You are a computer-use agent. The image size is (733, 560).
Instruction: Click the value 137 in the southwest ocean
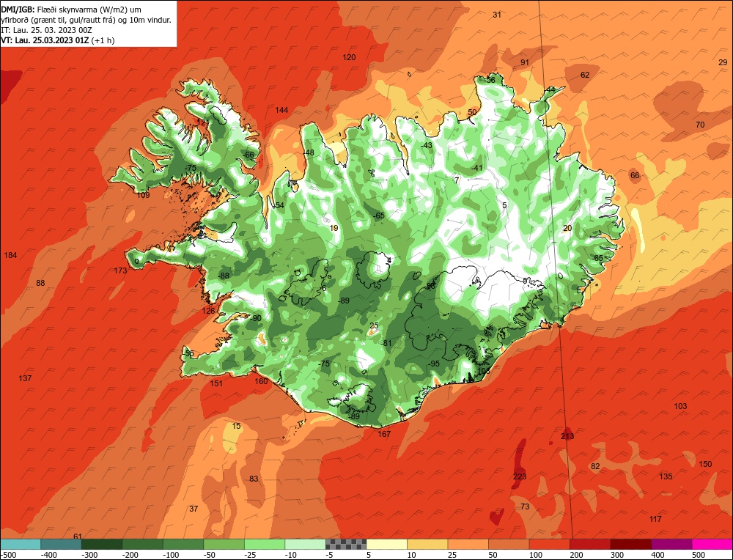coord(25,377)
